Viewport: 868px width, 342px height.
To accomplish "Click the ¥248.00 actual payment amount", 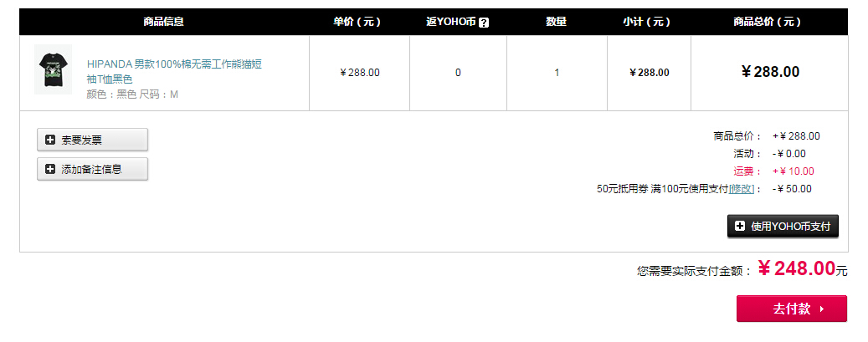I will 797,268.
